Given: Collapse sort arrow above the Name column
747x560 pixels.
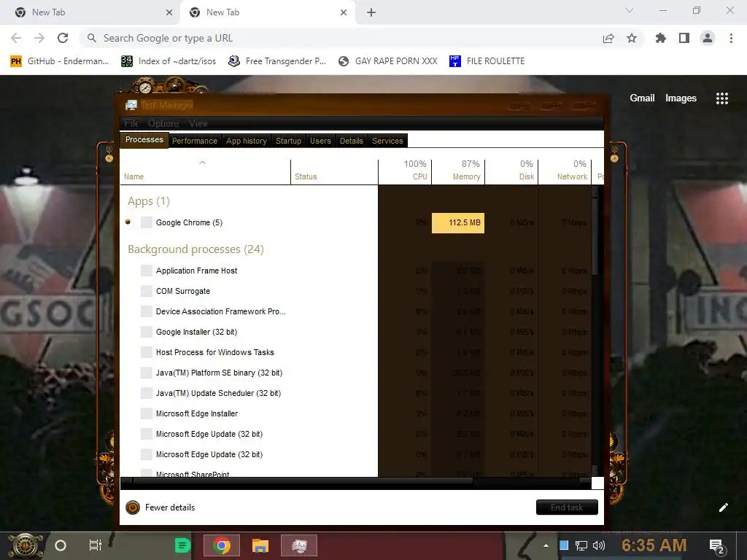Looking at the screenshot, I should tap(203, 163).
